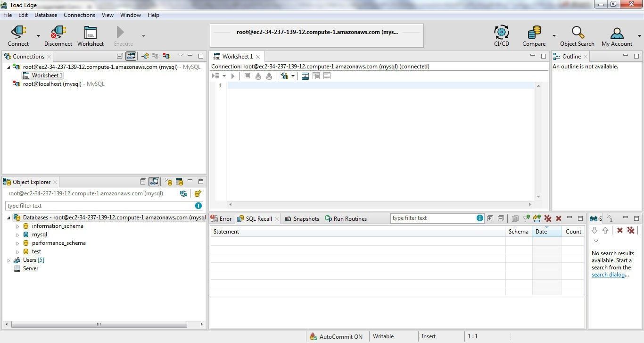644x343 pixels.
Task: Expand all rows in SQL Recall
Action: (490, 218)
